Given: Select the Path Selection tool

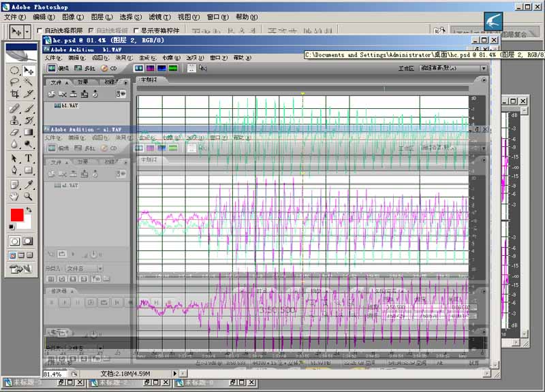Looking at the screenshot, I should click(x=14, y=159).
